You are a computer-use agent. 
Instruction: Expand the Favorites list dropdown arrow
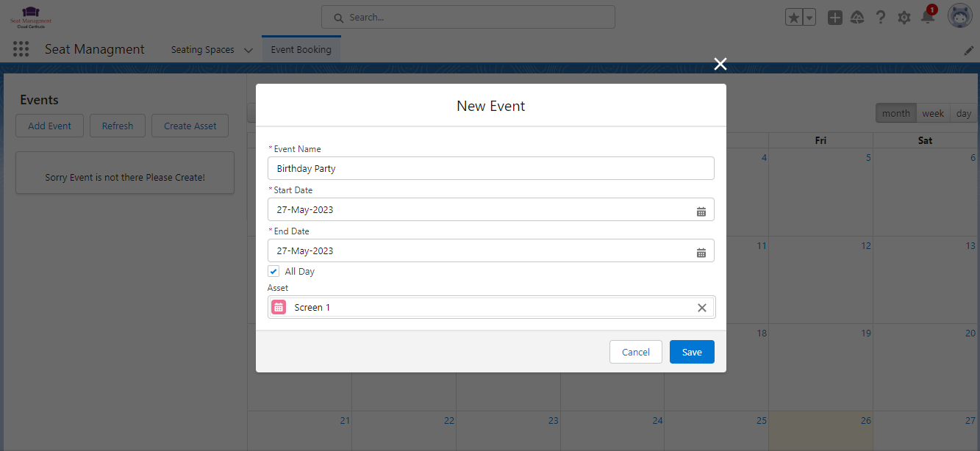809,18
